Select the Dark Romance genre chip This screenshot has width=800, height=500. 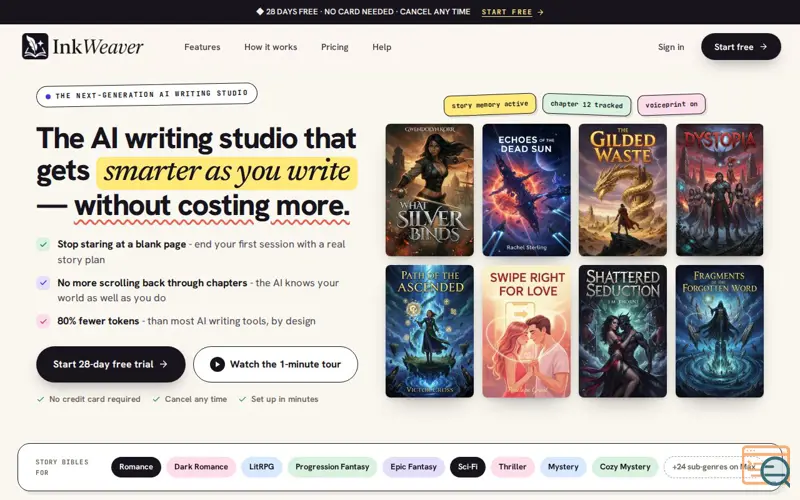click(x=201, y=467)
